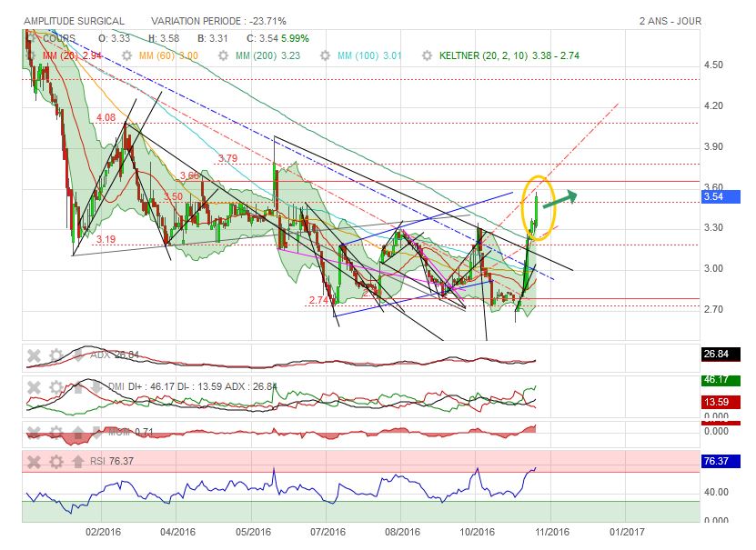Click the RSI 76.37 panel label

point(112,462)
